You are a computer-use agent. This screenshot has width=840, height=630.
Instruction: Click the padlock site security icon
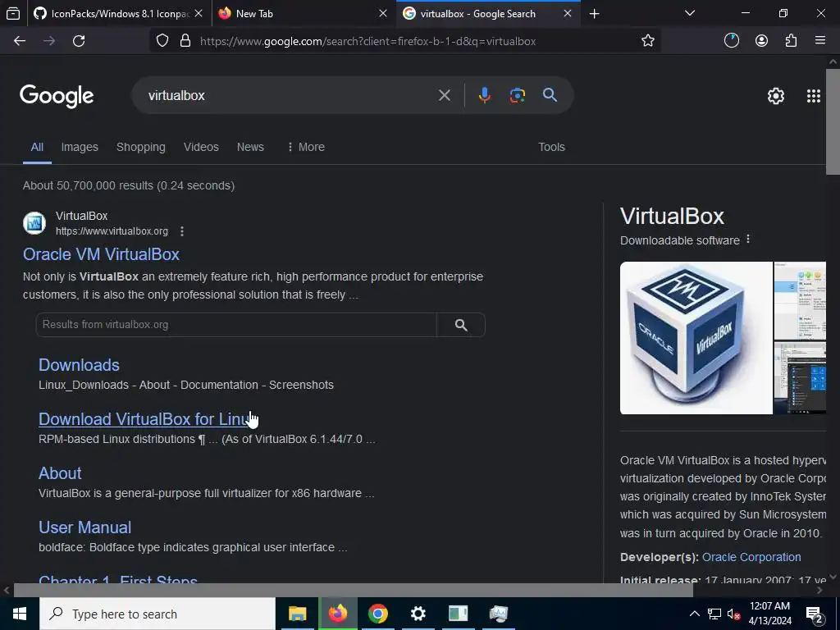tap(185, 41)
